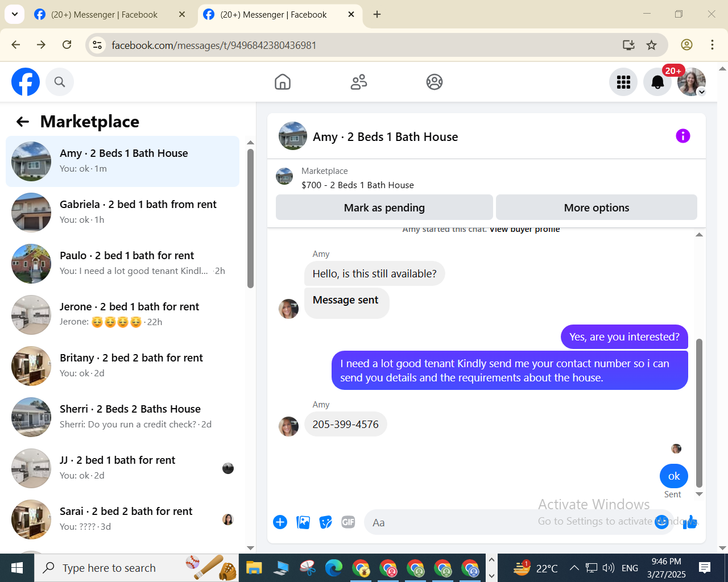Click the plus icon for more actions
This screenshot has height=582, width=728.
280,522
